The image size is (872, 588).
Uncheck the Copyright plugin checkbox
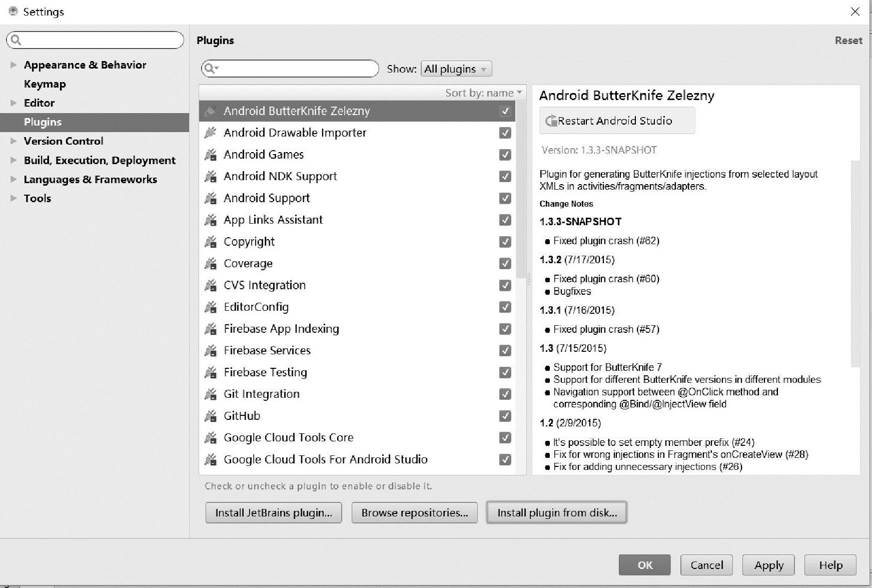(505, 242)
